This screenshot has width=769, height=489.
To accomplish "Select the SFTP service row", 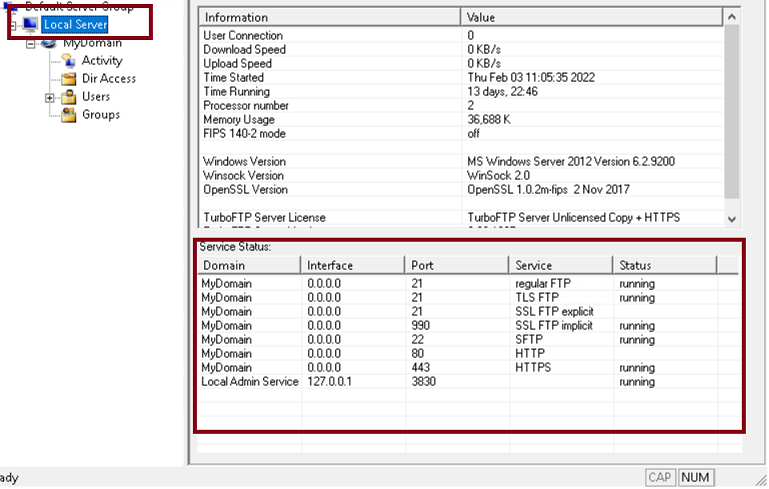I will point(468,339).
